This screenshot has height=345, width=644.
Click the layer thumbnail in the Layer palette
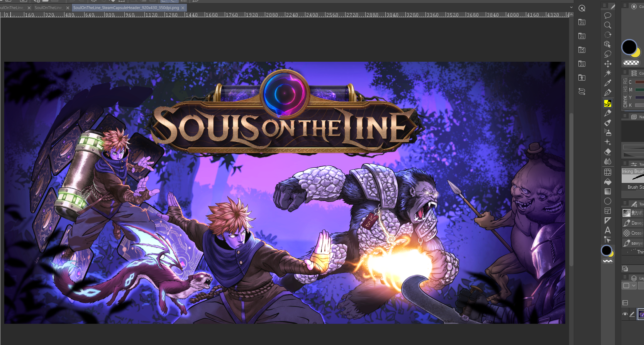tap(641, 314)
